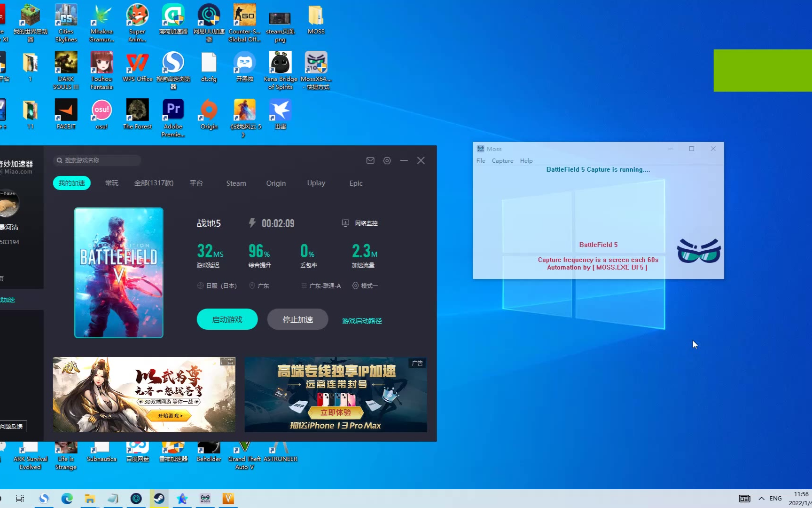Select the 我的加速 tab
The height and width of the screenshot is (508, 812).
(72, 183)
